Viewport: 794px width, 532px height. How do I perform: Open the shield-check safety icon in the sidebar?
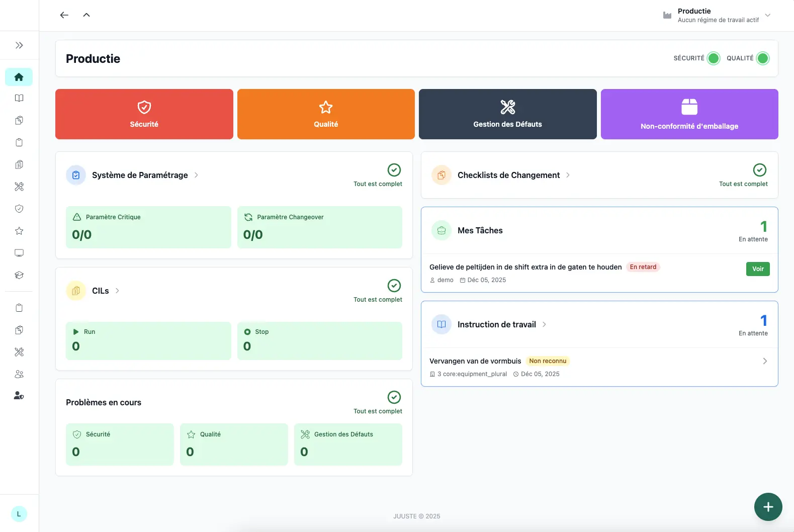point(19,209)
